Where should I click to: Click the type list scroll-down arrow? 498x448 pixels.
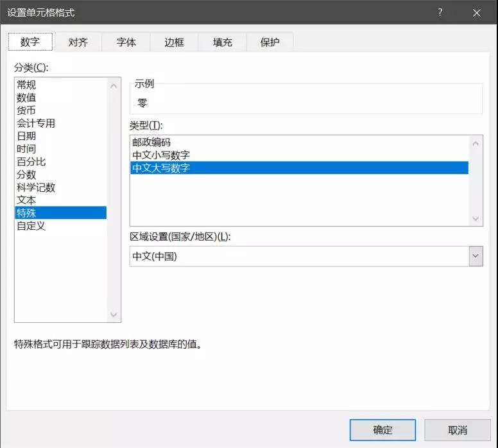(476, 218)
